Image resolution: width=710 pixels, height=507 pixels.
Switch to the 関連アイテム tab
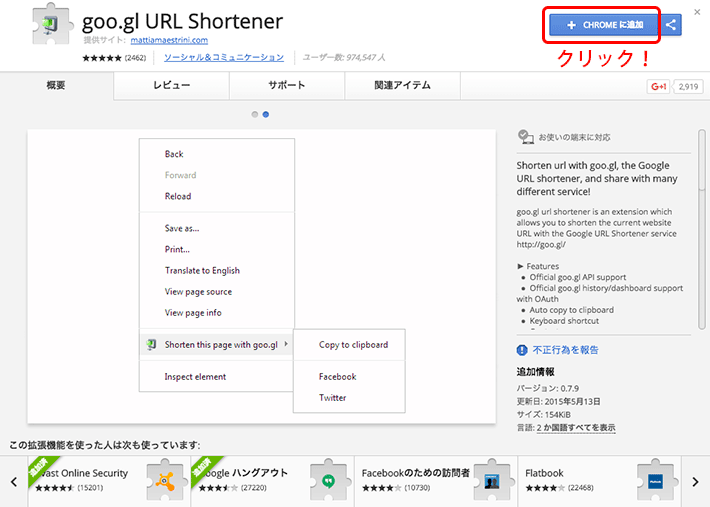coord(403,85)
